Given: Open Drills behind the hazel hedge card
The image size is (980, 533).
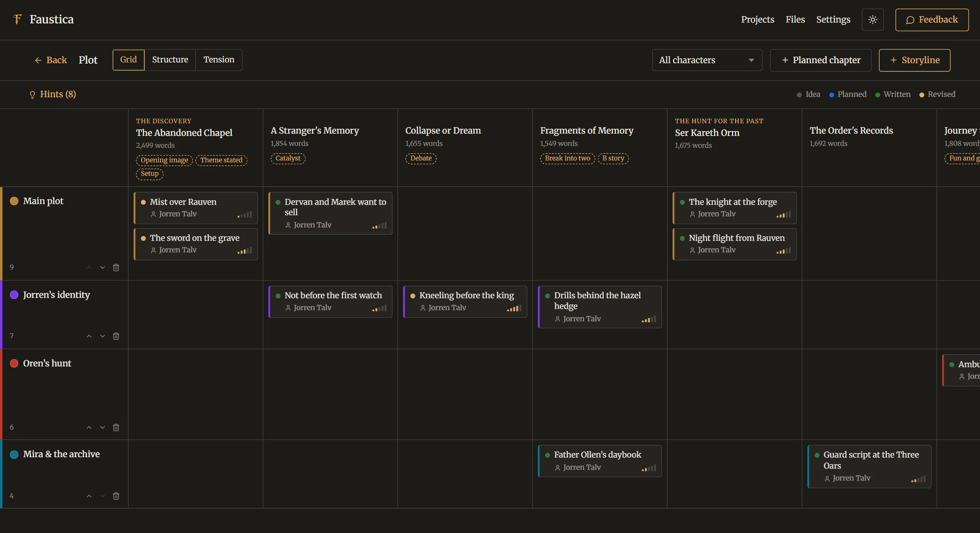Looking at the screenshot, I should [x=600, y=307].
